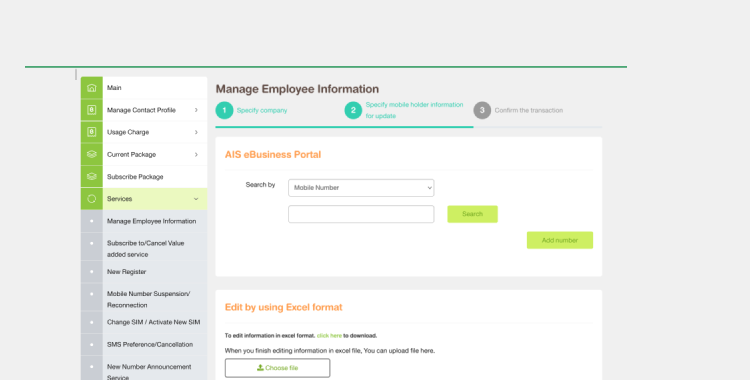Image resolution: width=750 pixels, height=380 pixels.
Task: Select Change SIM / Activate New SIM
Action: (x=144, y=322)
